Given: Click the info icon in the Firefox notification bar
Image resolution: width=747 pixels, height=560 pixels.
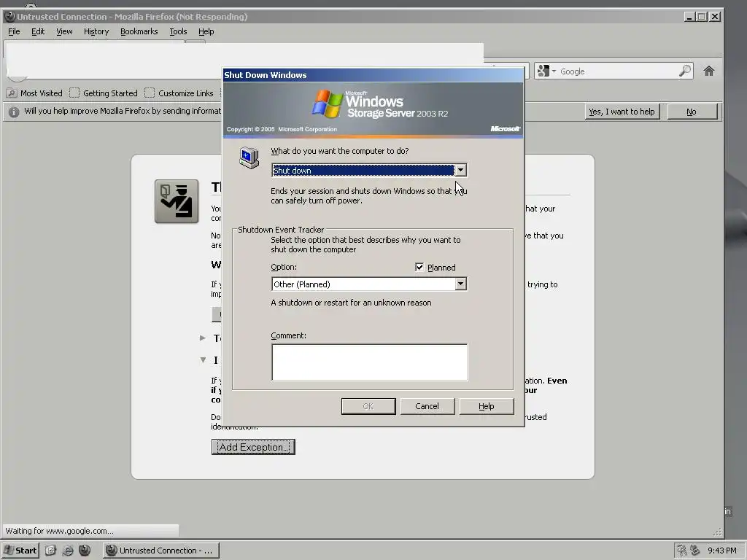Looking at the screenshot, I should coord(14,112).
